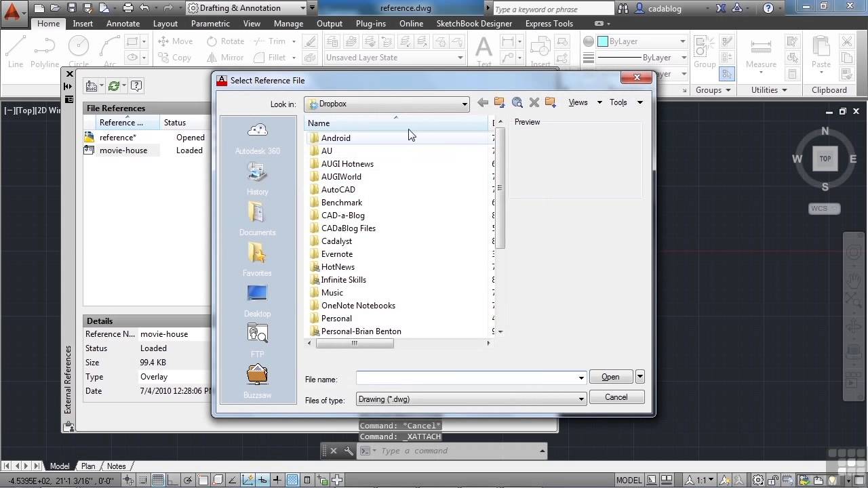The height and width of the screenshot is (488, 868).
Task: Go to Desktop in places list
Action: pyautogui.click(x=258, y=302)
